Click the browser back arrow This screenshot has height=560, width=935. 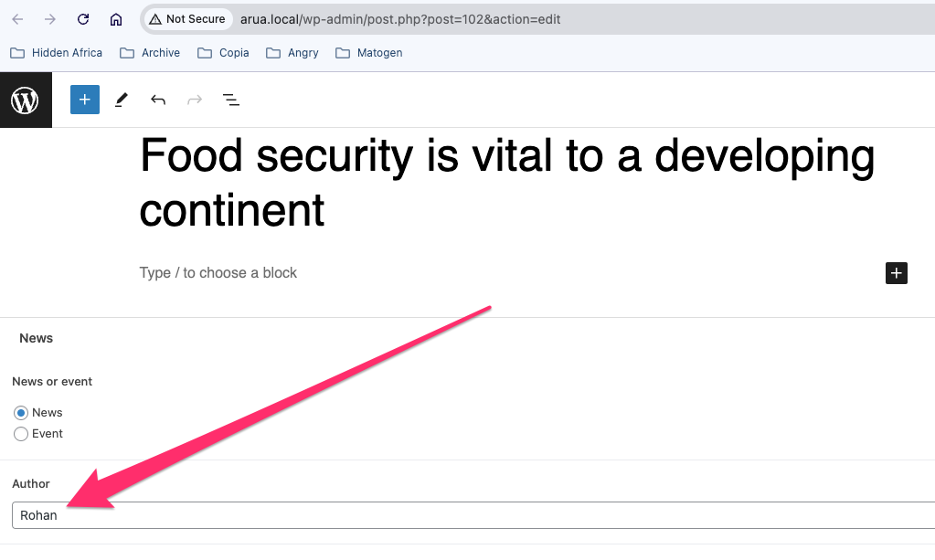coord(17,19)
